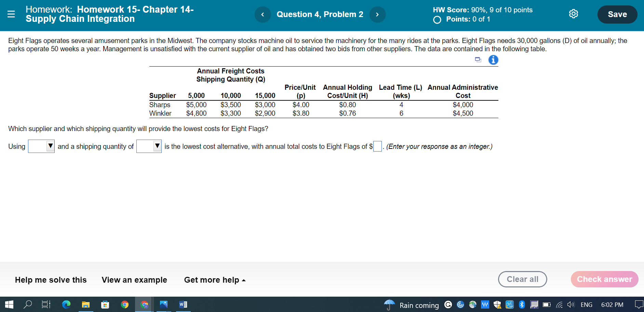The image size is (644, 312).
Task: Click the 'HW Score: 90%' text
Action: 460,10
